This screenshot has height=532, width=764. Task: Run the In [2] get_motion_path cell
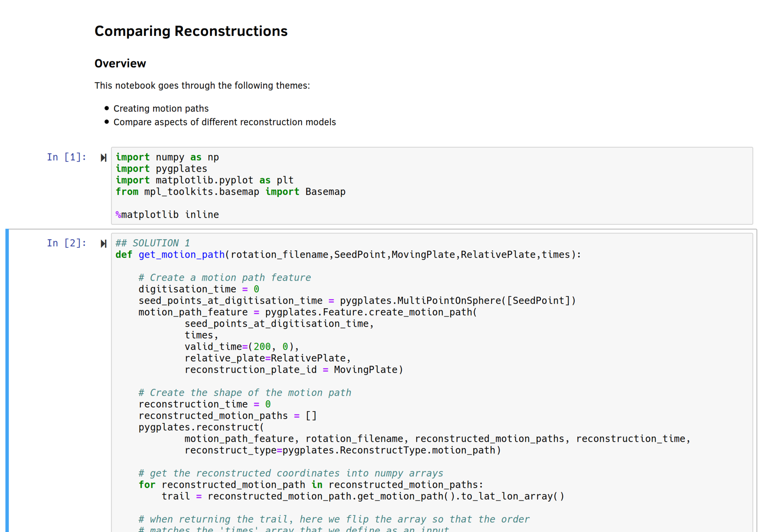(103, 244)
